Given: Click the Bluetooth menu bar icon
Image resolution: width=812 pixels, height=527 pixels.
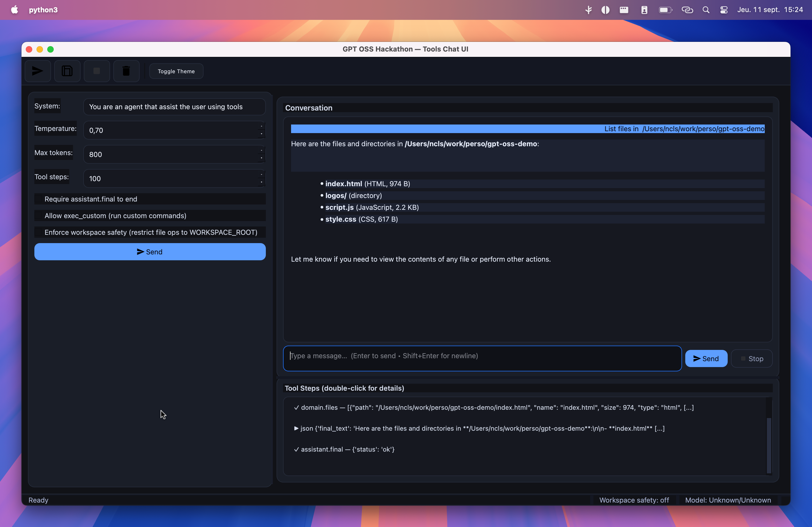Looking at the screenshot, I should pos(589,10).
